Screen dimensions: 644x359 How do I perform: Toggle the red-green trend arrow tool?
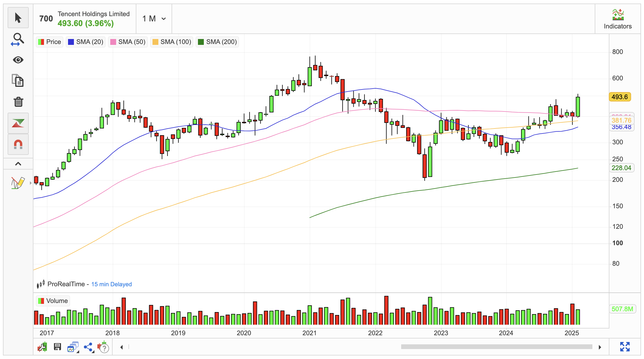(18, 123)
